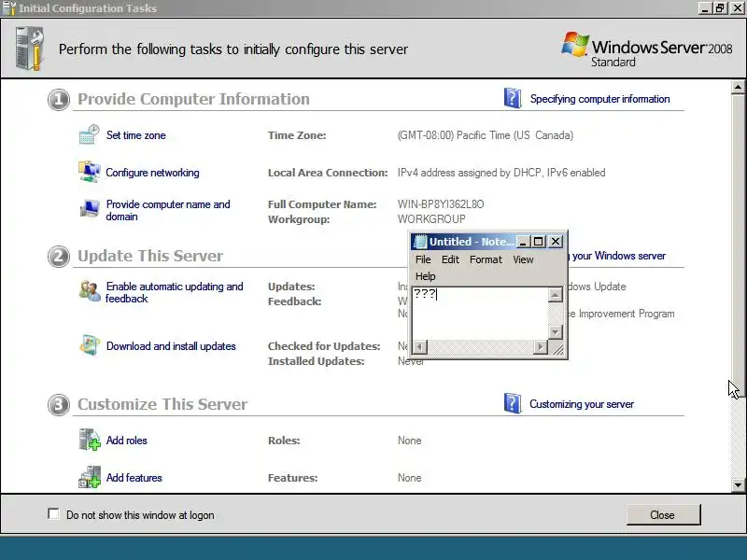Open the Notepad Edit menu
The height and width of the screenshot is (560, 747).
click(450, 259)
